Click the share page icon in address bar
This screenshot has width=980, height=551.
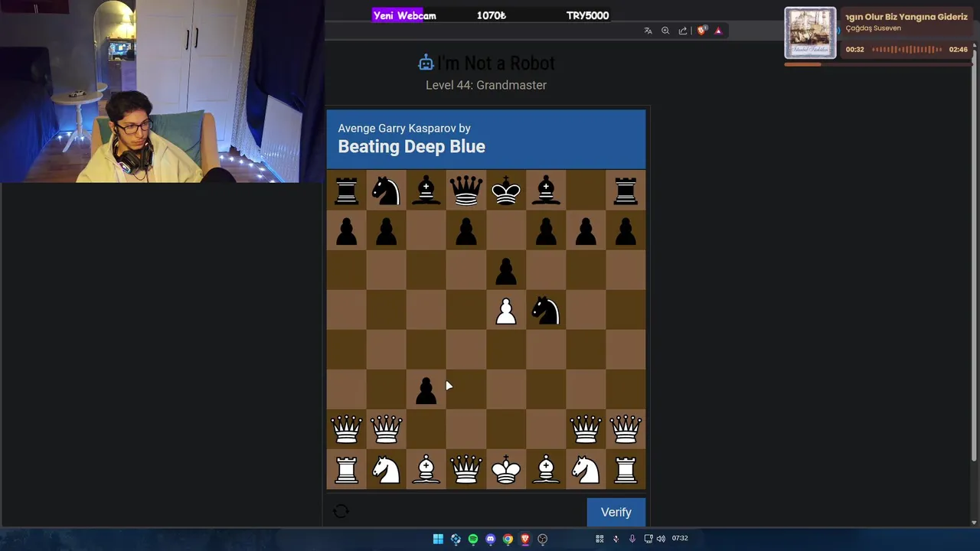(x=683, y=31)
